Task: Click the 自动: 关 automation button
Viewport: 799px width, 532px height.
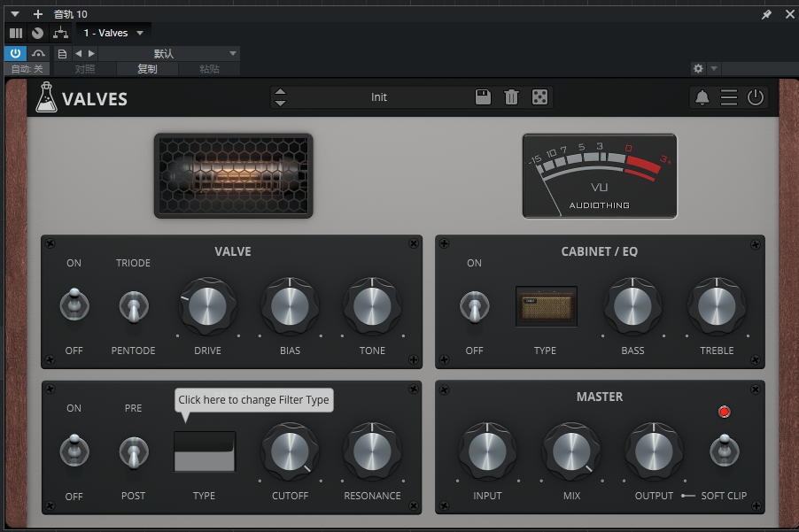Action: (x=27, y=69)
